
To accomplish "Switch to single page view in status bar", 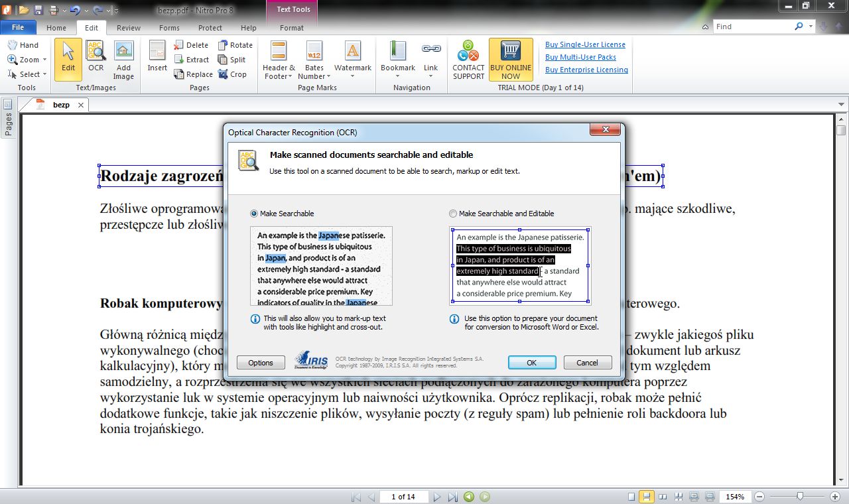I will (x=631, y=497).
